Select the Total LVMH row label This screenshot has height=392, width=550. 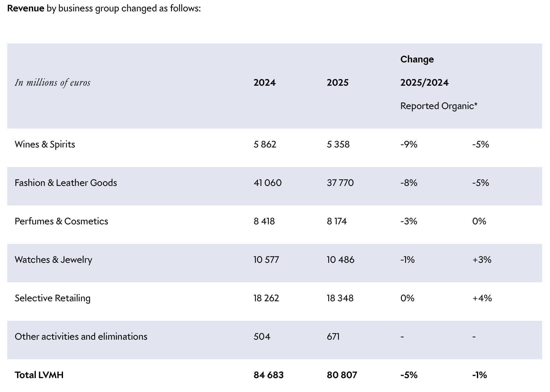(39, 375)
